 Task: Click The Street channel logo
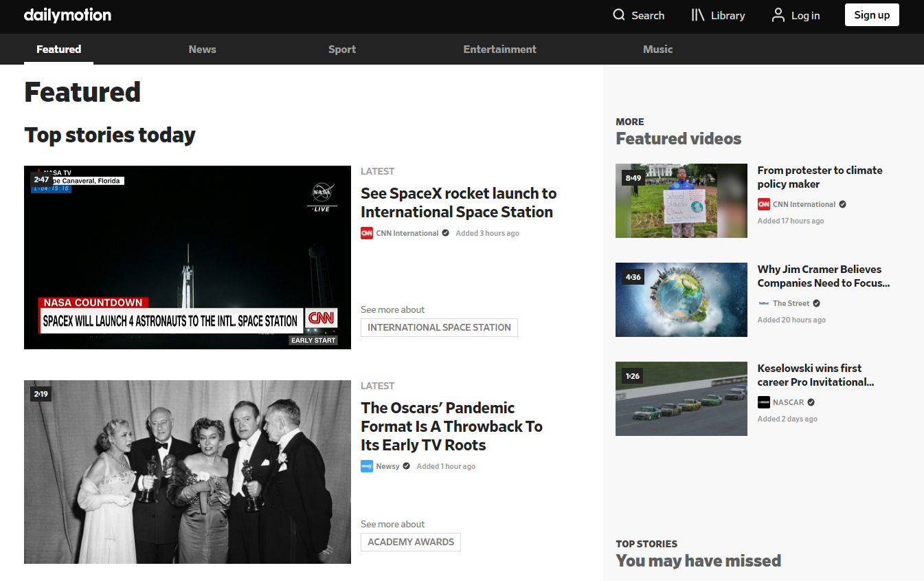point(764,303)
